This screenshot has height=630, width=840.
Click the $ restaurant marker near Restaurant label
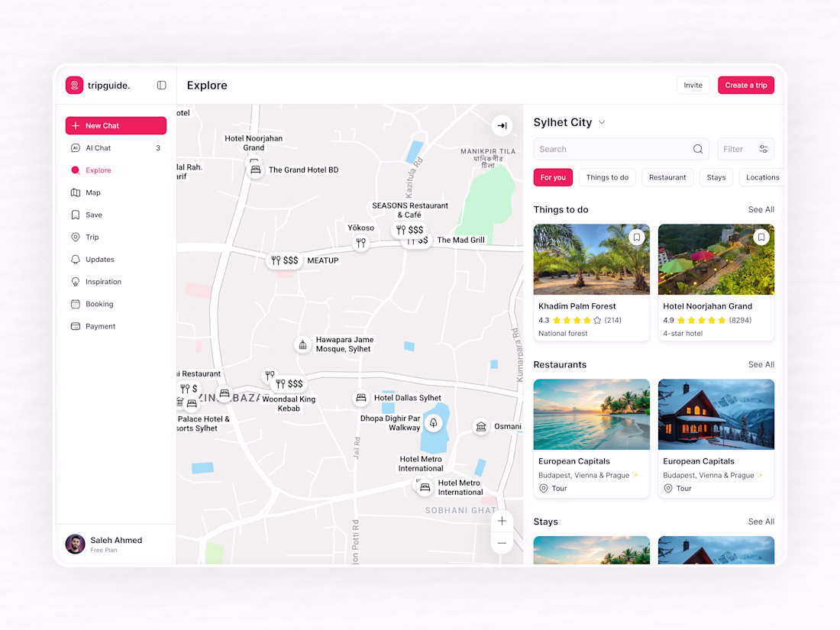[x=189, y=389]
